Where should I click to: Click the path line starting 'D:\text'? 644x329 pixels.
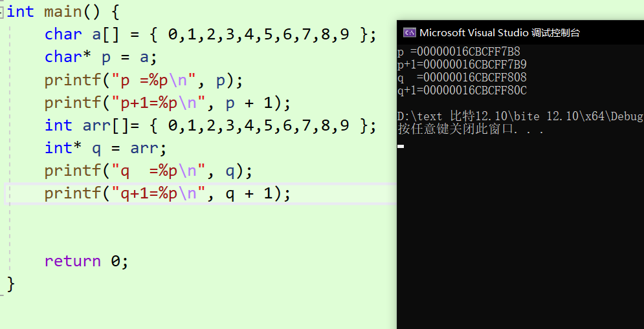[520, 116]
